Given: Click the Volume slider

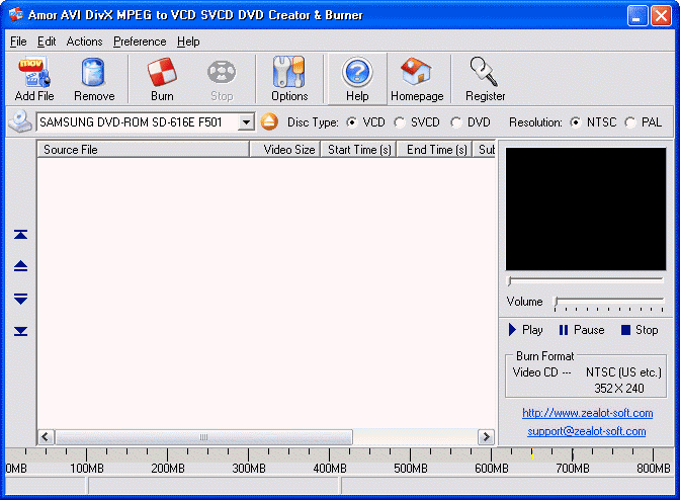Looking at the screenshot, I should (x=609, y=301).
